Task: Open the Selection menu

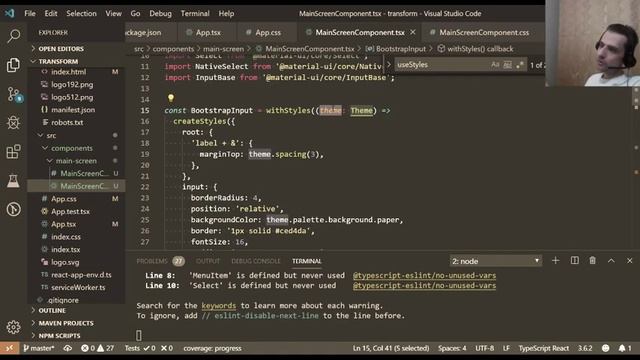Action: click(x=81, y=13)
